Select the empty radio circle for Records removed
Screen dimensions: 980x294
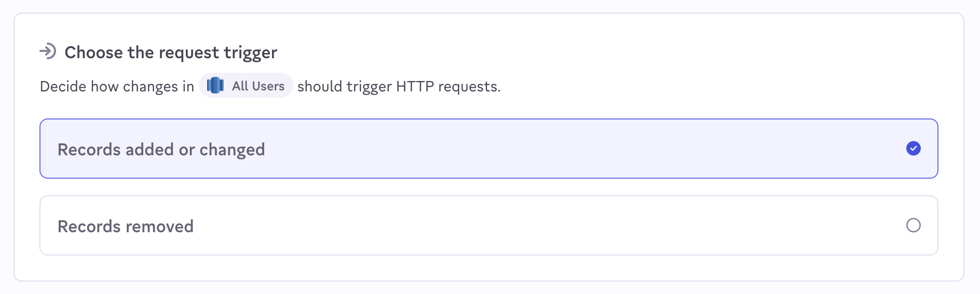[913, 225]
